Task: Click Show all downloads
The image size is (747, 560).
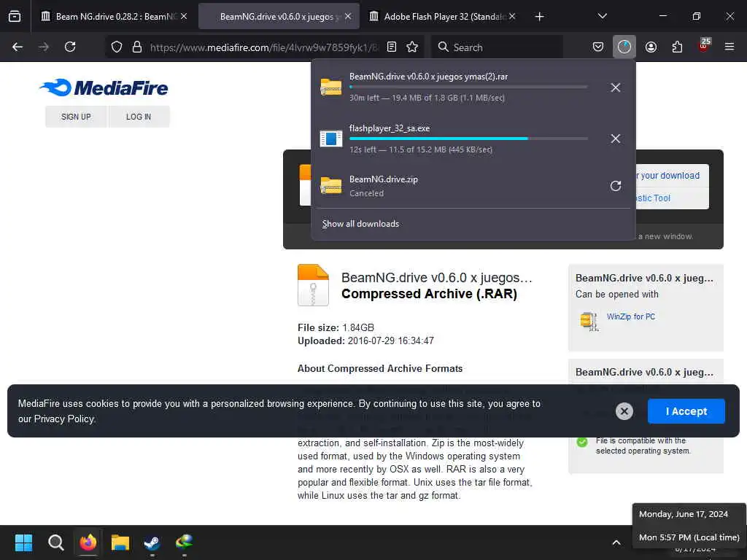Action: click(x=360, y=224)
